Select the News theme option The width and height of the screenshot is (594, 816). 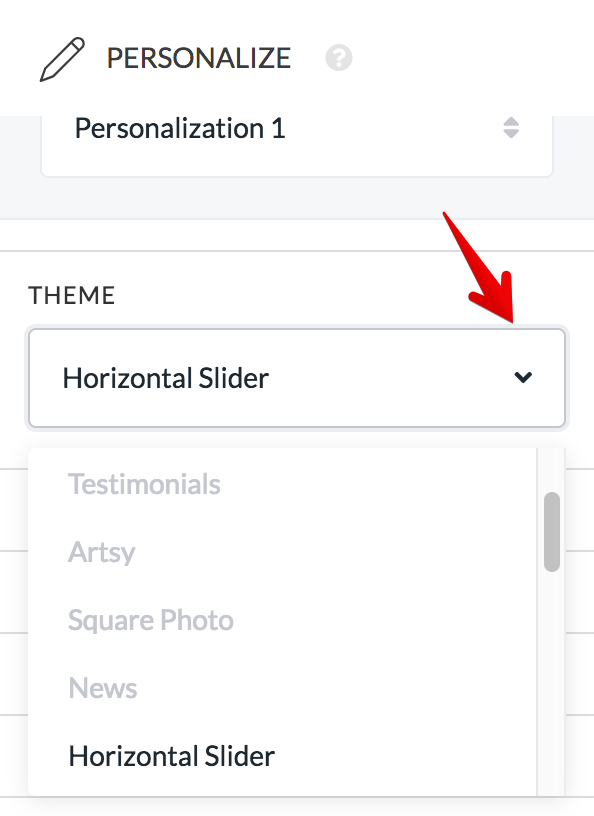point(103,688)
